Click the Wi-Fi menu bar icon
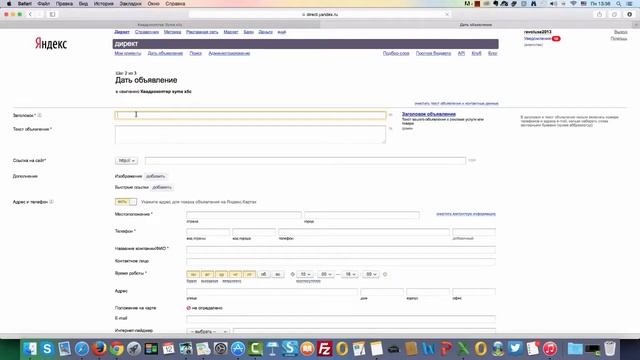Viewport: 640px width, 360px height. [x=573, y=4]
